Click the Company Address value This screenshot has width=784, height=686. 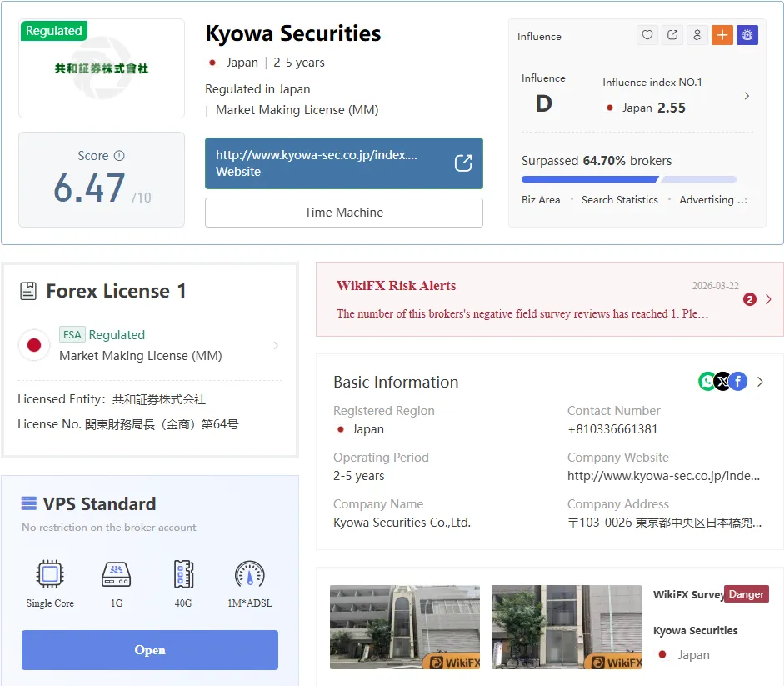tap(665, 523)
